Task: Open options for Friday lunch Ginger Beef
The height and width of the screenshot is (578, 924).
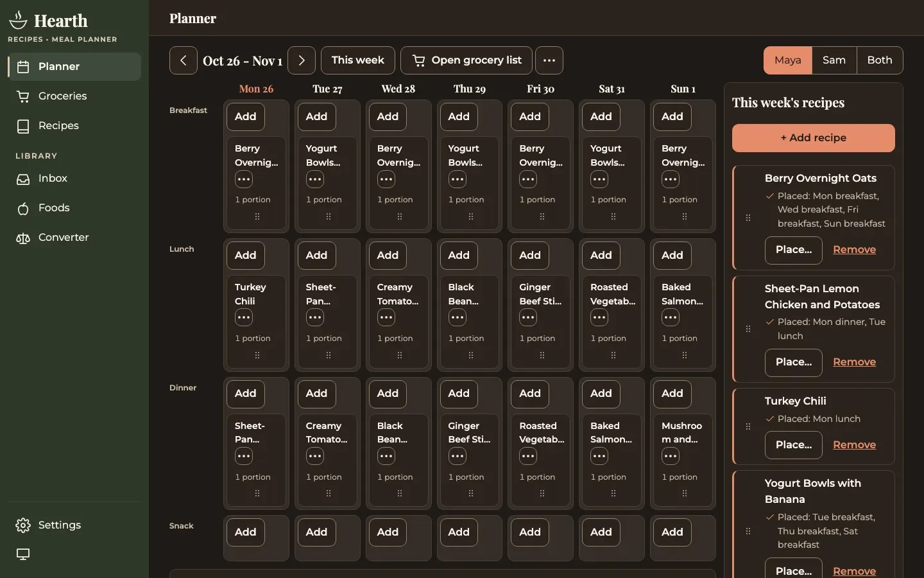Action: tap(528, 317)
